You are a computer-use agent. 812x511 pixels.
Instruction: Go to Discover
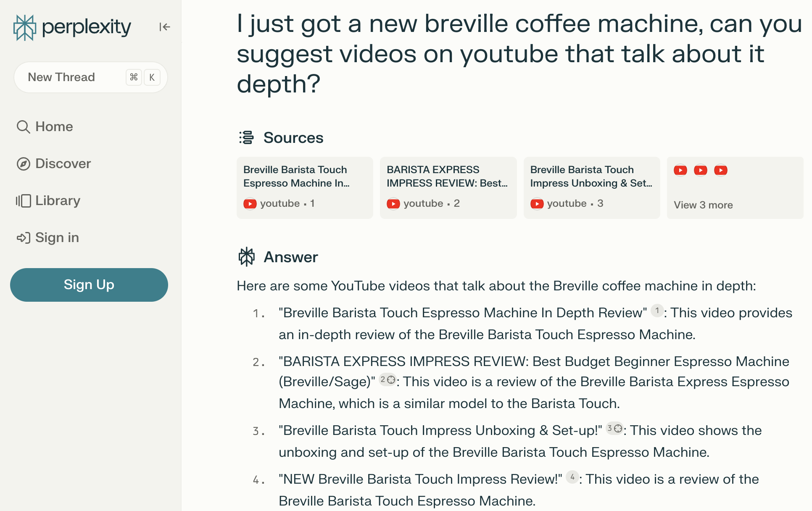[53, 163]
